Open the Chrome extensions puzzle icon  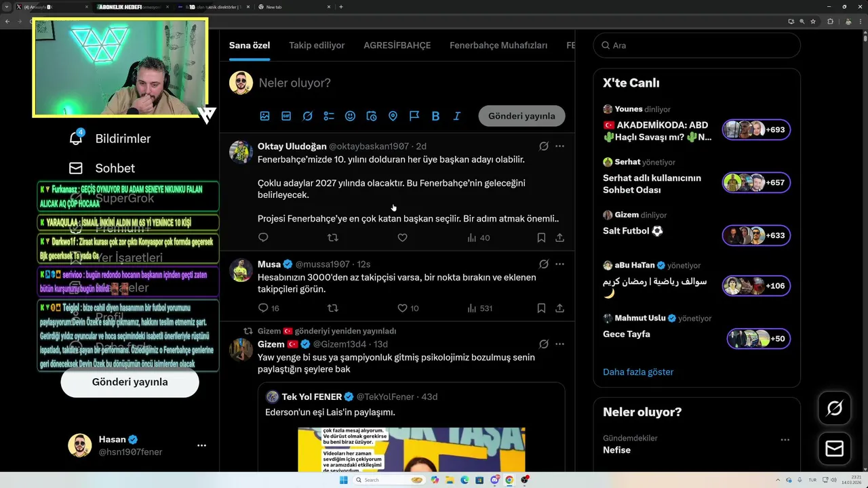[830, 21]
